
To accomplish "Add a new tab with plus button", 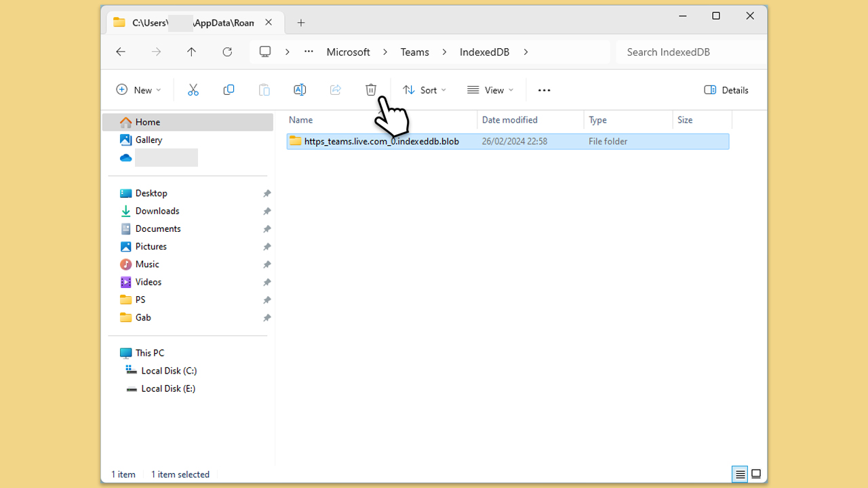I will 301,23.
